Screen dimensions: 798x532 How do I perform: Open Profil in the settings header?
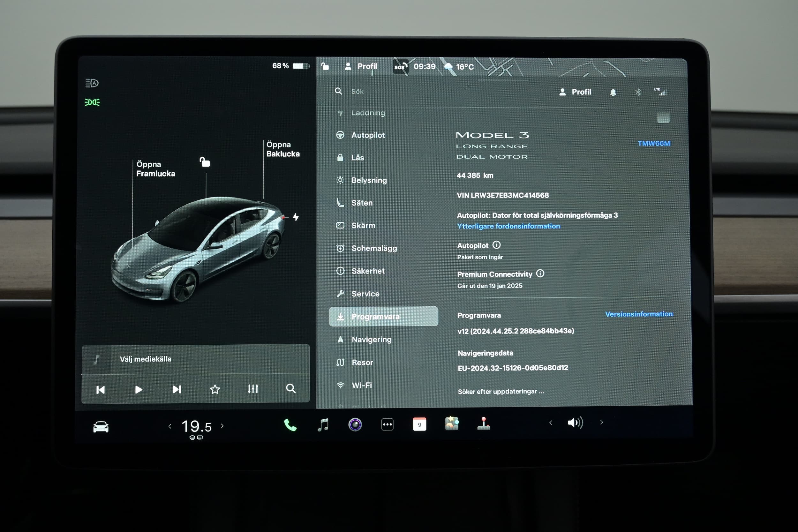[x=575, y=92]
